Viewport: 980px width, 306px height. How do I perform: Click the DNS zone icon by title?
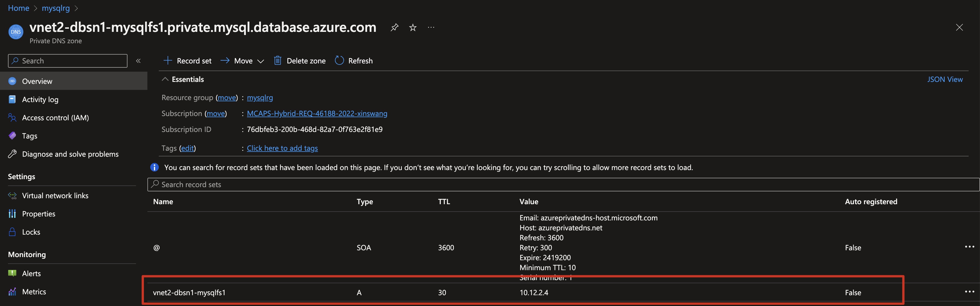[16, 32]
